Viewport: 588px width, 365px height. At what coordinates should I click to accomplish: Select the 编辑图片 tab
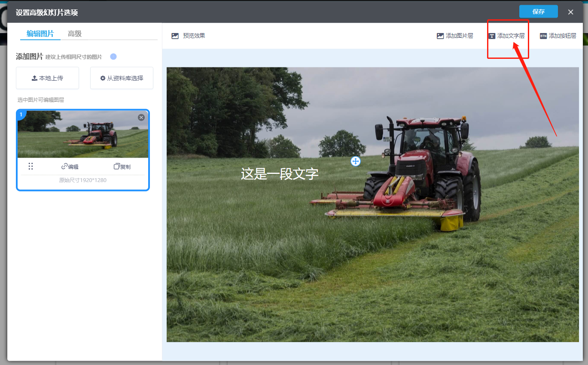(x=40, y=34)
